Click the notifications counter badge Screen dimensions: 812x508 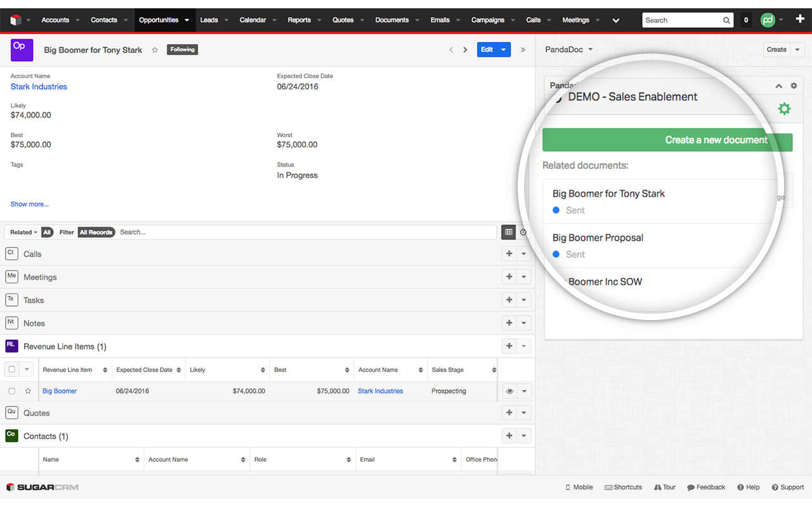pyautogui.click(x=746, y=20)
